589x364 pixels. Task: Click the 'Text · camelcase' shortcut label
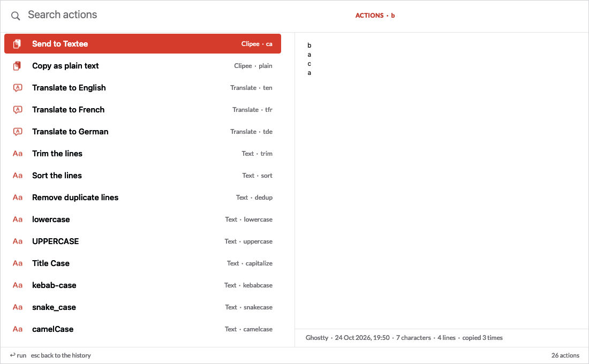tap(248, 329)
